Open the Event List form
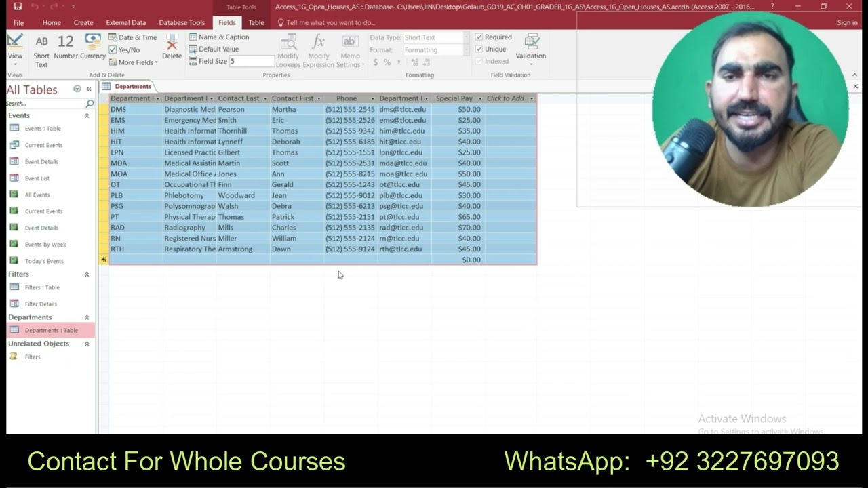 coord(37,178)
